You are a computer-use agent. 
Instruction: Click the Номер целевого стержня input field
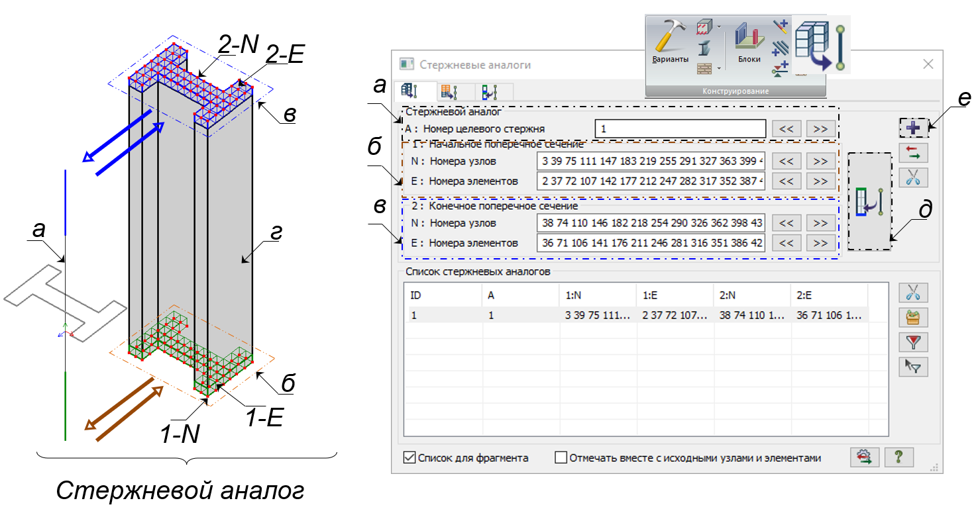pos(680,128)
